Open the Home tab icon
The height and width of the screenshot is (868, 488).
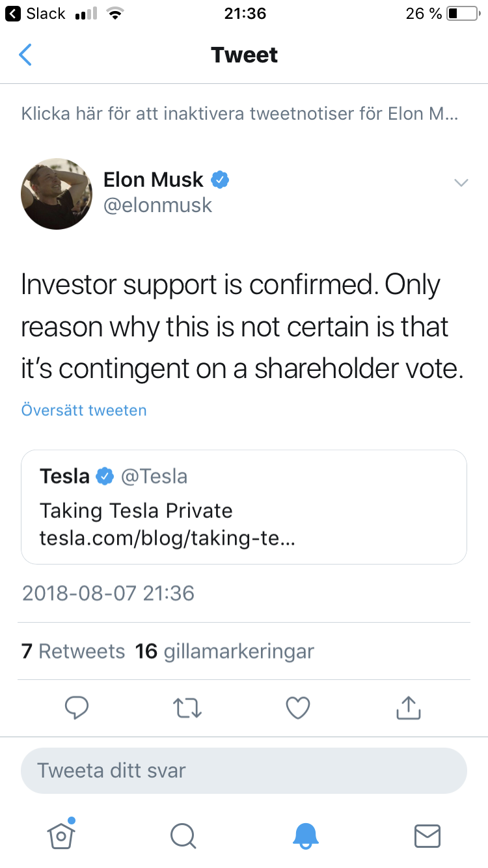point(61,835)
